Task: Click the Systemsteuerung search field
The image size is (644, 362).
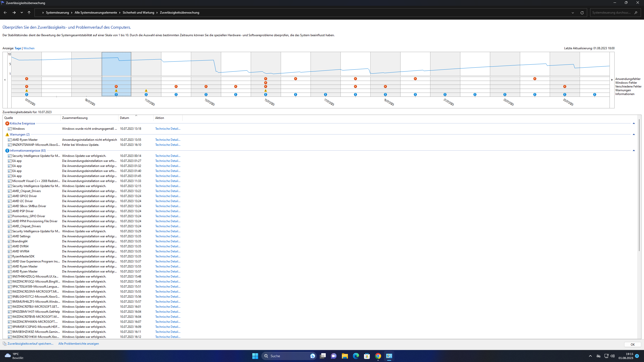Action: coord(611,13)
